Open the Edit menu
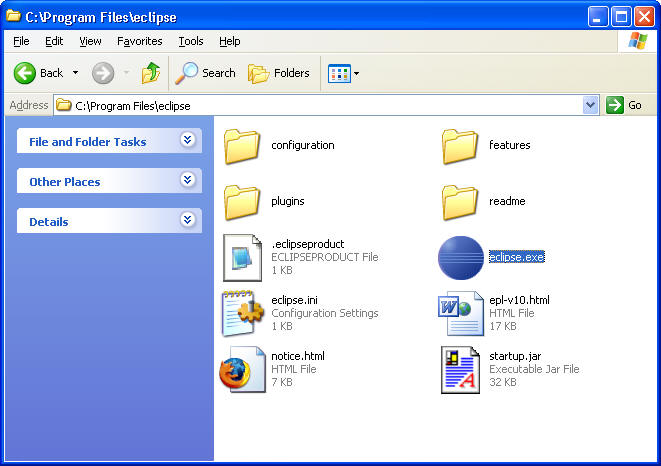This screenshot has height=466, width=661. 54,41
